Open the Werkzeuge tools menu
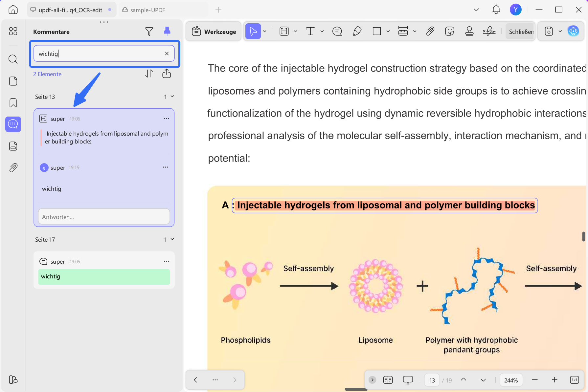This screenshot has height=392, width=588. click(x=214, y=32)
